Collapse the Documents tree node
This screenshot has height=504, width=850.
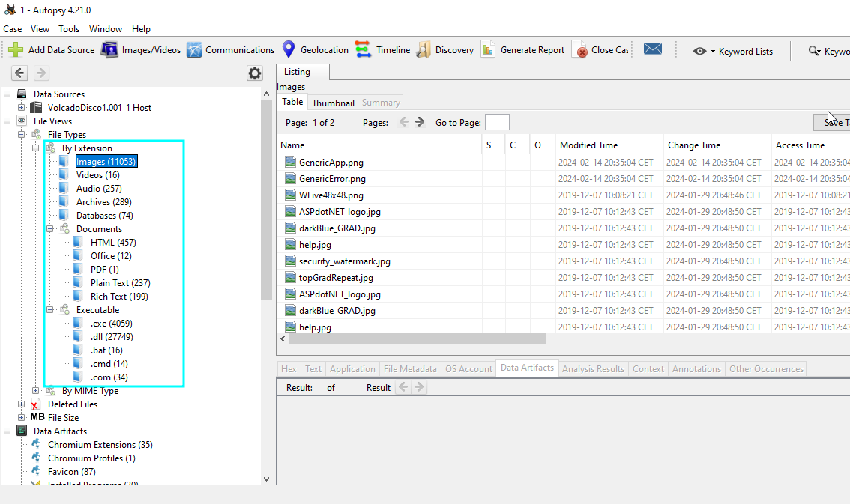(x=50, y=229)
